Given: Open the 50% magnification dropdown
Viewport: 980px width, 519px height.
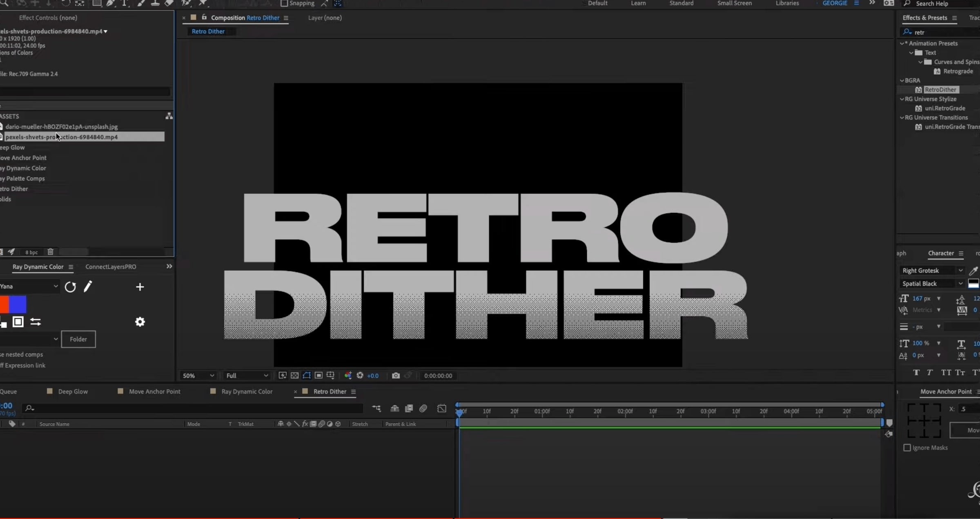Looking at the screenshot, I should tap(198, 376).
